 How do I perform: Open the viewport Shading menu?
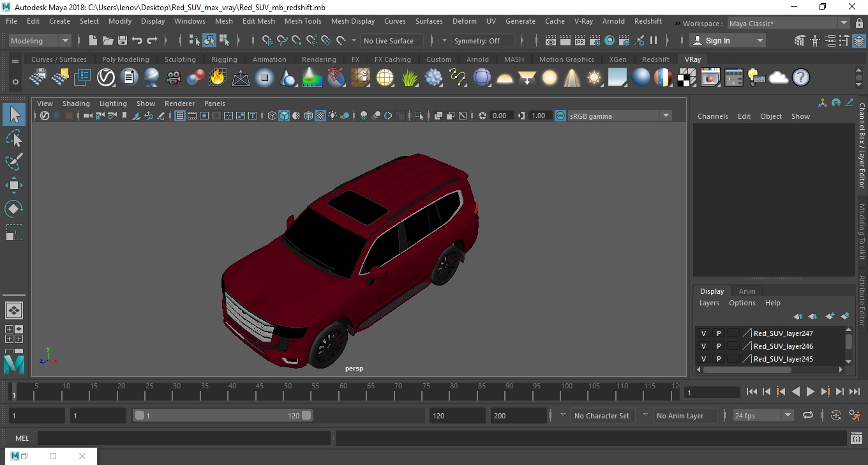pos(76,103)
